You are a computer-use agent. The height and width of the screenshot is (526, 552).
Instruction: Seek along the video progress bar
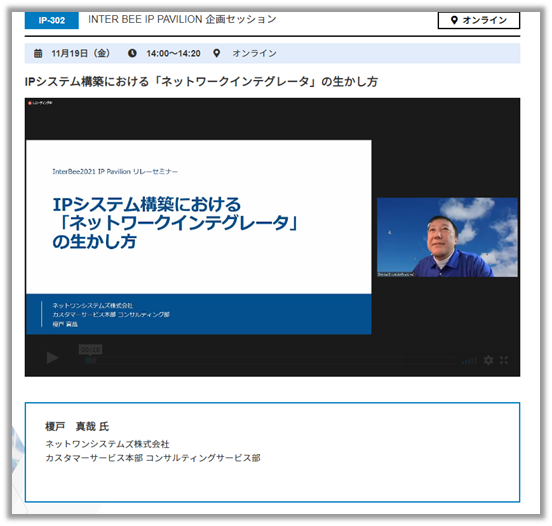[270, 360]
